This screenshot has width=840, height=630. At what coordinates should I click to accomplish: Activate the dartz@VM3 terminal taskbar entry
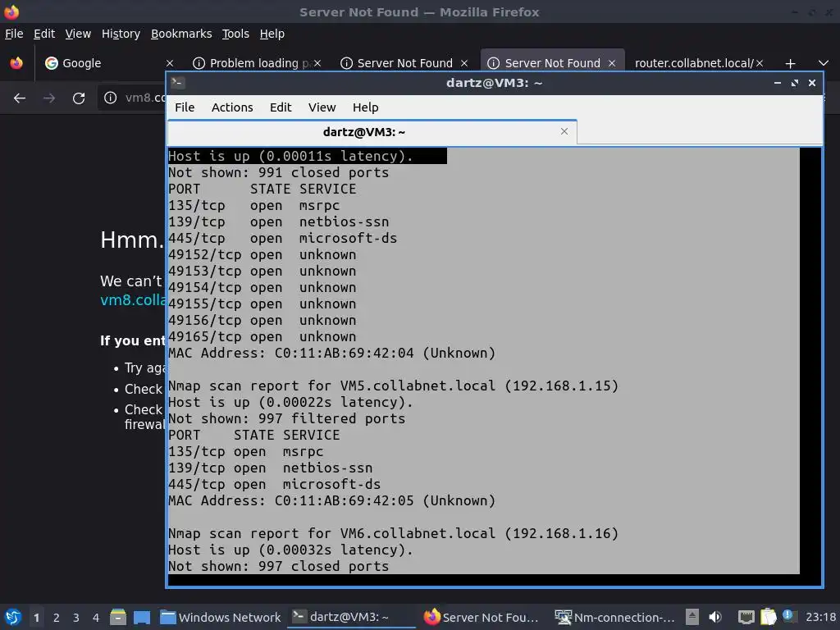pyautogui.click(x=351, y=617)
